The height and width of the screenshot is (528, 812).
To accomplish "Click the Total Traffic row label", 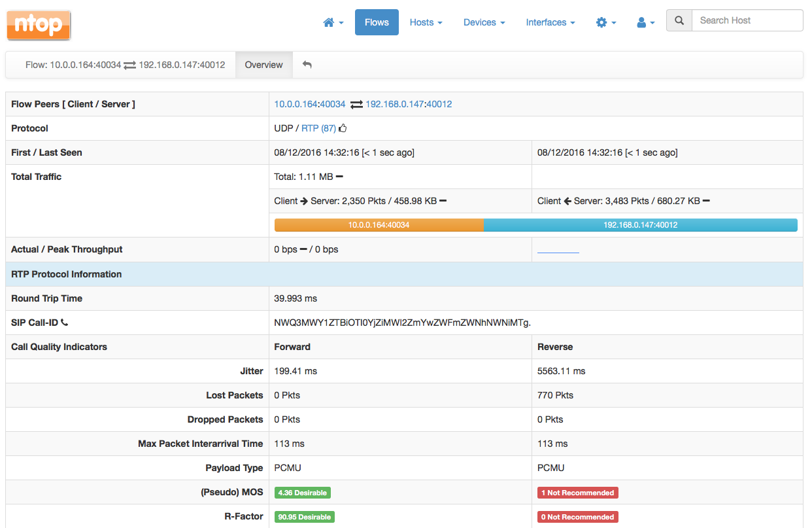I will 37,177.
